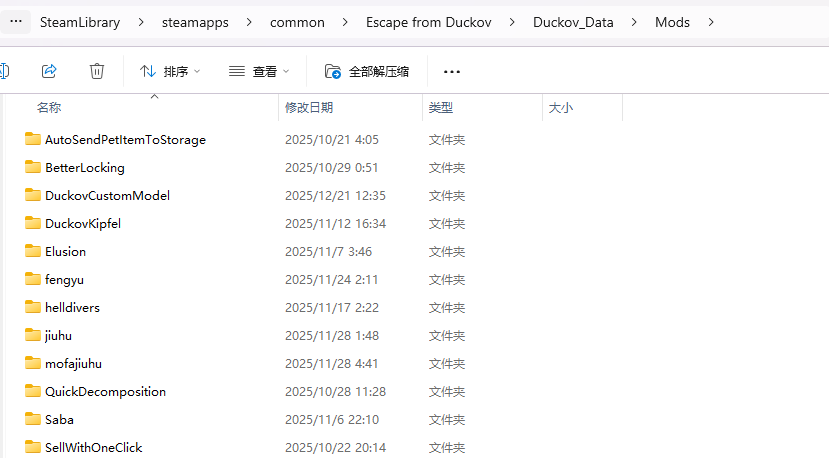Click the helldivers folder icon
Image resolution: width=829 pixels, height=458 pixels.
33,307
